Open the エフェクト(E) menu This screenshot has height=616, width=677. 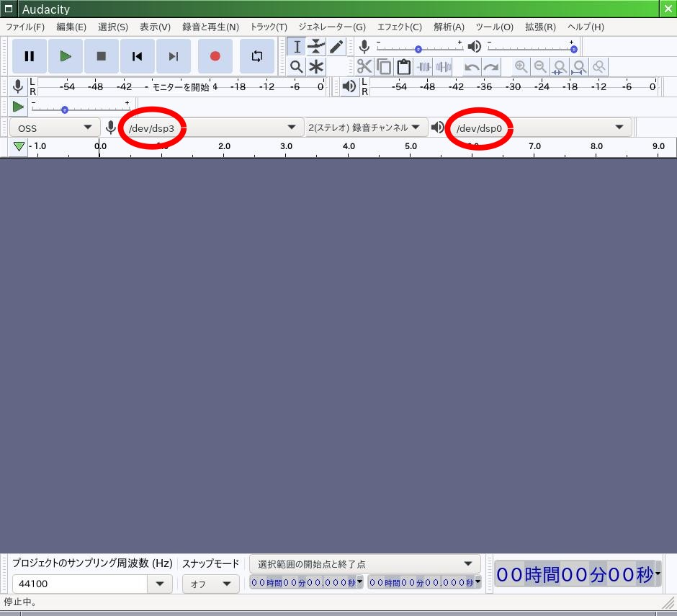pyautogui.click(x=399, y=27)
